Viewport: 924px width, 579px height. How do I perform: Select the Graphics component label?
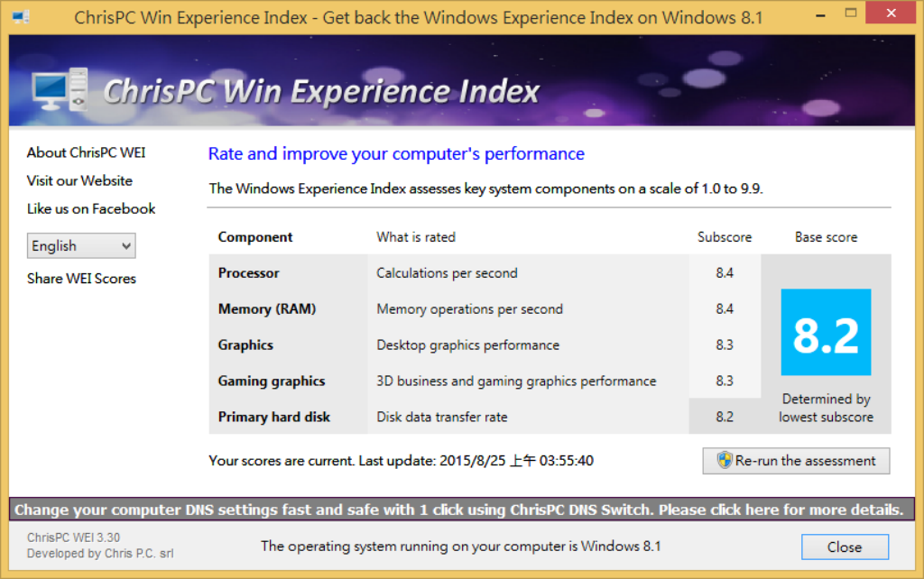pos(245,345)
